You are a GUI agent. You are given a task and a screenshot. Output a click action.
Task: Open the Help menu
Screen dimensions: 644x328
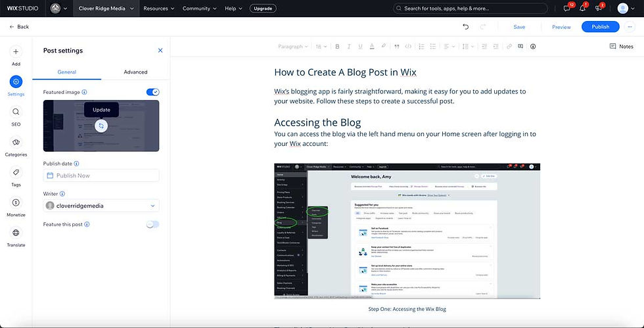point(233,9)
